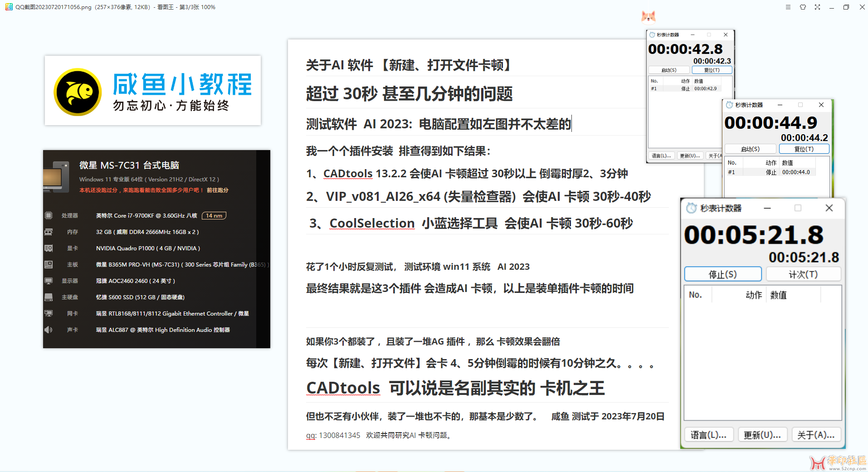Click the 声卡 speaker icon
Screen dimensions: 868x472
49,330
